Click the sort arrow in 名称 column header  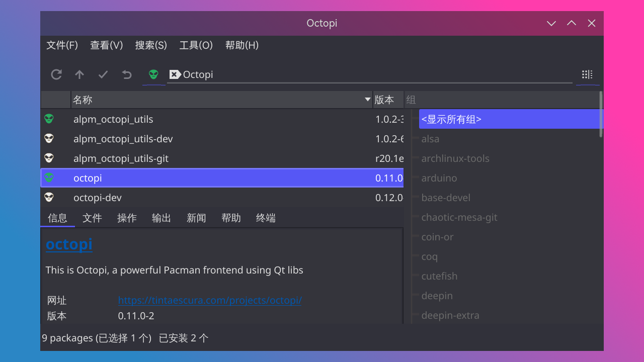pos(367,100)
